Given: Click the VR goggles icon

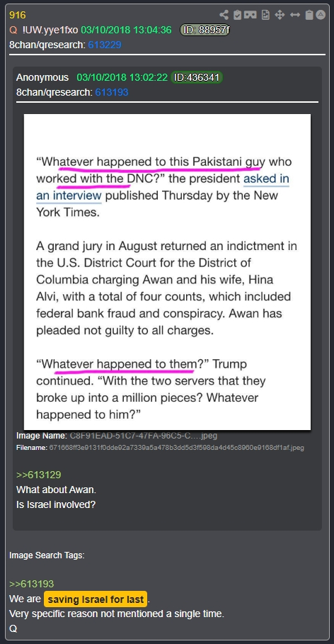Looking at the screenshot, I should tap(250, 15).
